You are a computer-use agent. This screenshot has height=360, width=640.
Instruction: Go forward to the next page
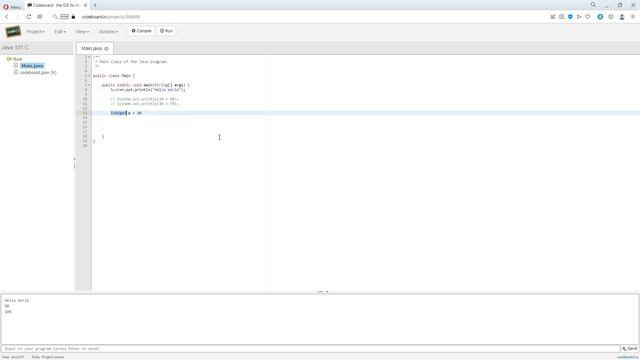pos(18,17)
